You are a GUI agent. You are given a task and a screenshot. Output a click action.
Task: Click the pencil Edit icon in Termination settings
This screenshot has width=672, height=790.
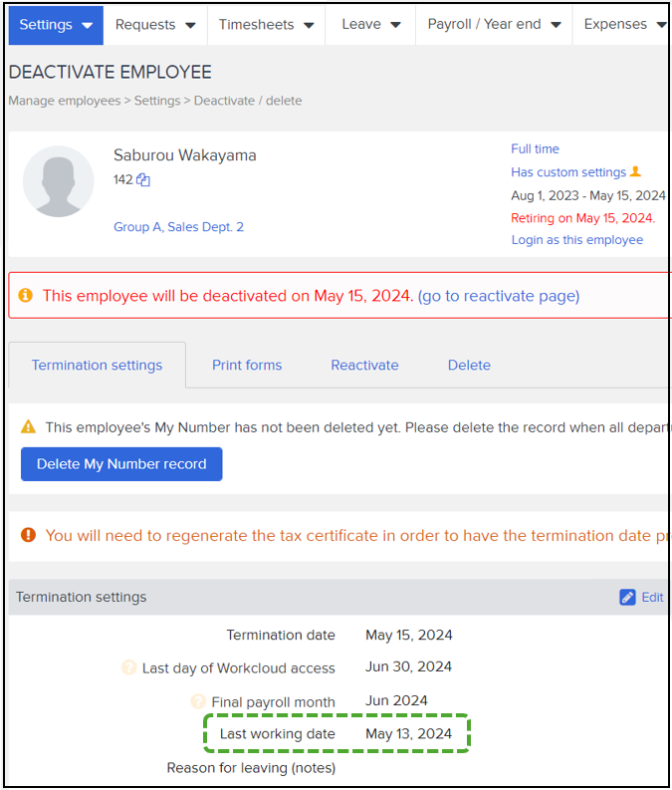pos(627,597)
